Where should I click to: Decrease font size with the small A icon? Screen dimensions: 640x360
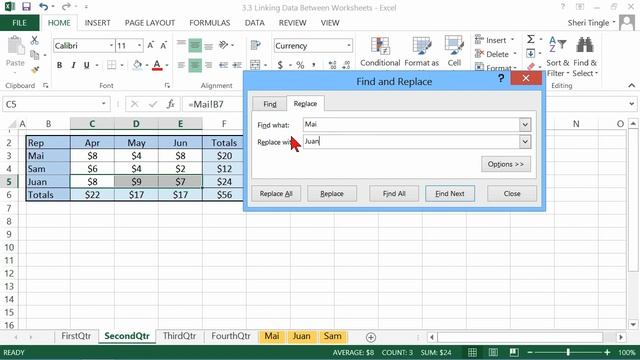pos(164,45)
